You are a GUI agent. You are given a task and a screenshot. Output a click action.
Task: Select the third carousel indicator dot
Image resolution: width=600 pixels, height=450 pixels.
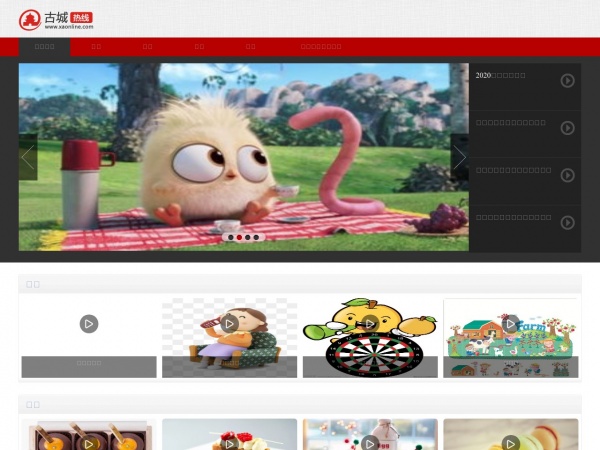pos(248,237)
